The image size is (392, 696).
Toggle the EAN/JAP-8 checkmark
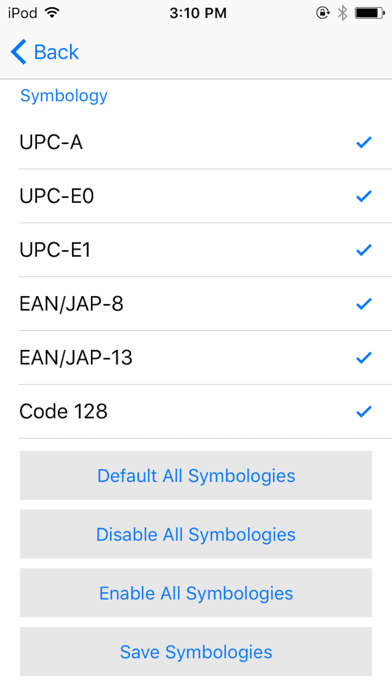(364, 304)
